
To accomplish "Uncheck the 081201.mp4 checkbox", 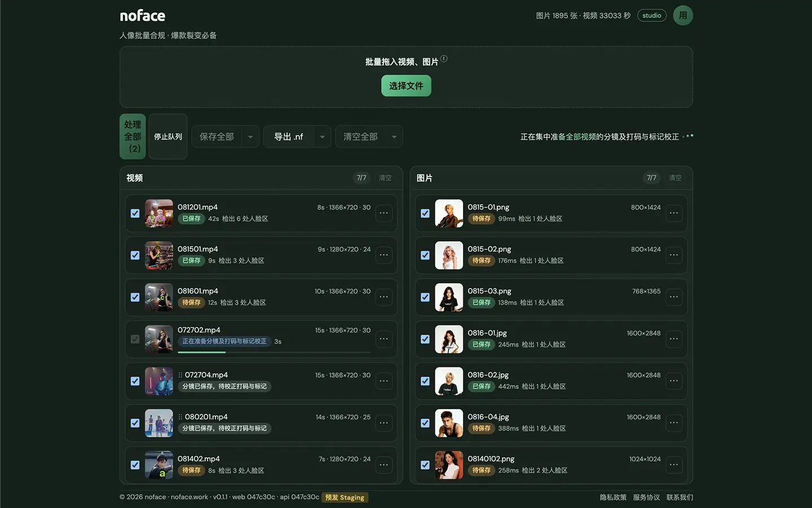I will pyautogui.click(x=135, y=213).
